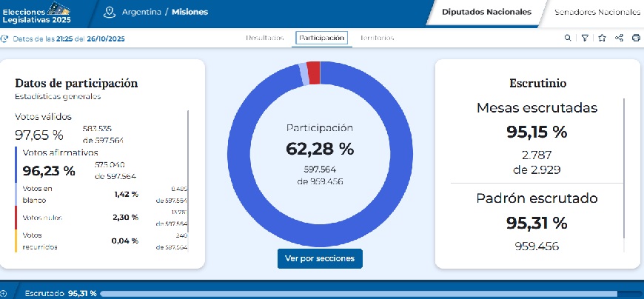Mark page as favorite with star

click(602, 38)
